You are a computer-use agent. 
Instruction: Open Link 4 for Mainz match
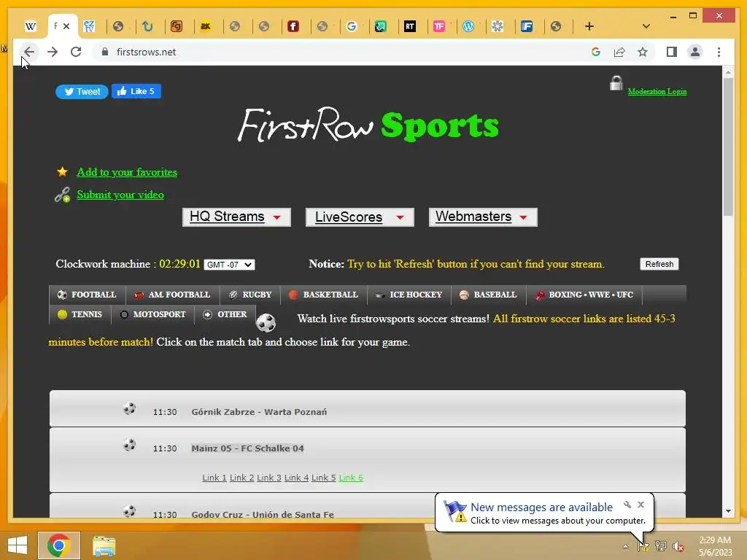pos(296,478)
